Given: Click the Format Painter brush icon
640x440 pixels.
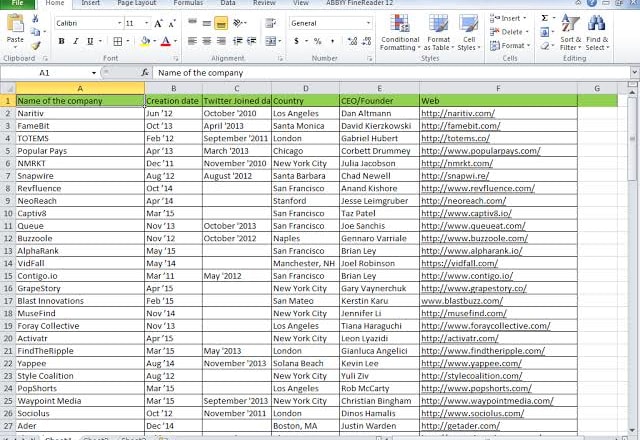Looking at the screenshot, I should point(36,45).
